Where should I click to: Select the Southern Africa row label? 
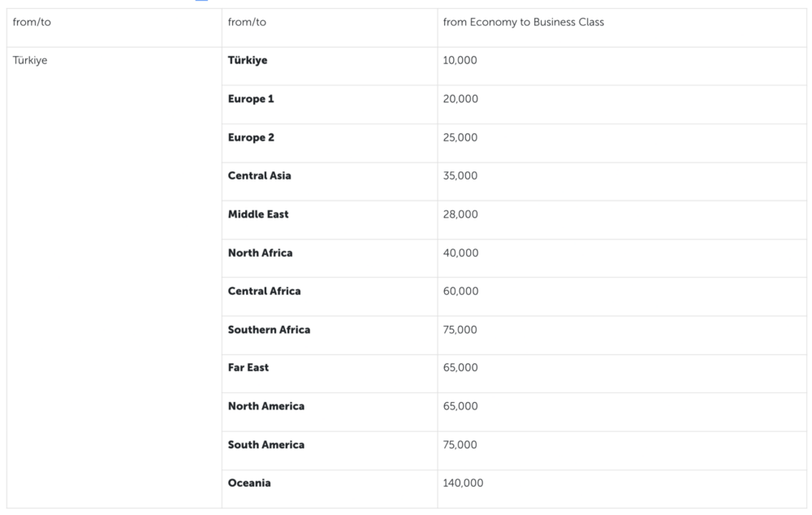[x=269, y=330]
